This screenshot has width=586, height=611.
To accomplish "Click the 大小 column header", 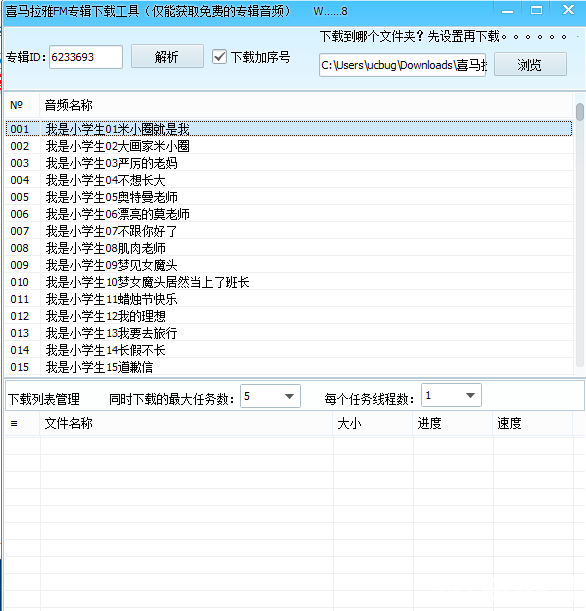I will (x=373, y=423).
